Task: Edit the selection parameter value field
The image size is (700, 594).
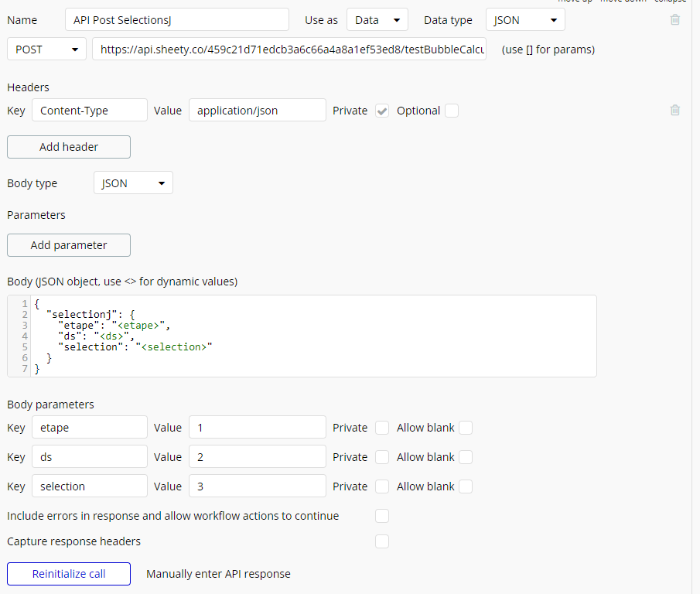Action: 258,486
